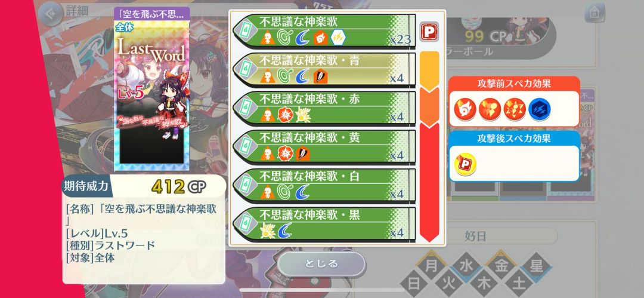
Task: Select the 不思議な神楽歌・青 bullet row
Action: tap(324, 69)
